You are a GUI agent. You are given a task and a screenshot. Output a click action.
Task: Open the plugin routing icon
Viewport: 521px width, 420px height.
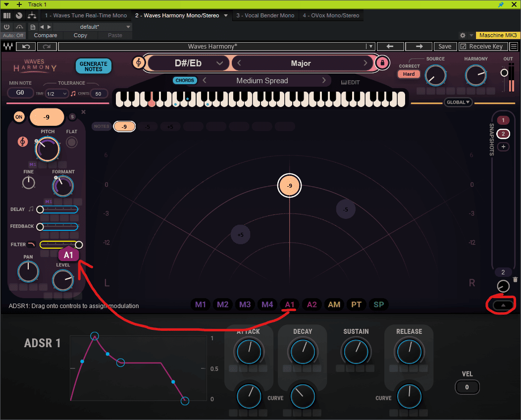pos(32,15)
